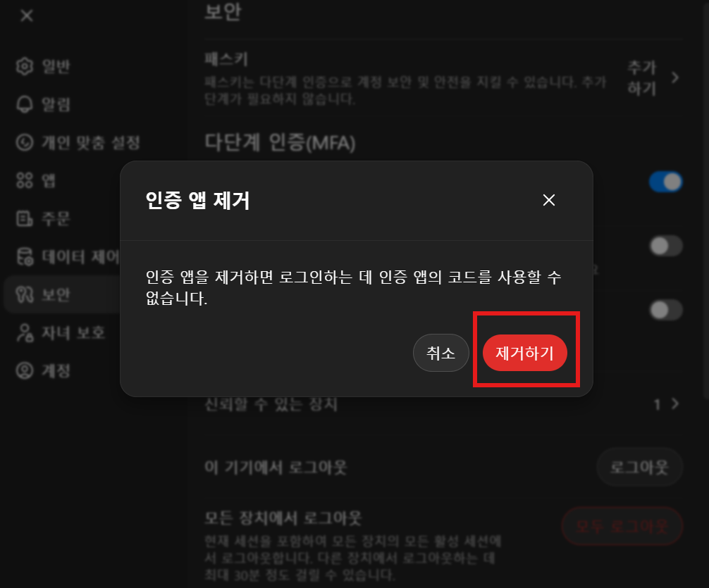The height and width of the screenshot is (588, 709).
Task: Select the 개인 맞춤 설정 icon
Action: pos(25,142)
